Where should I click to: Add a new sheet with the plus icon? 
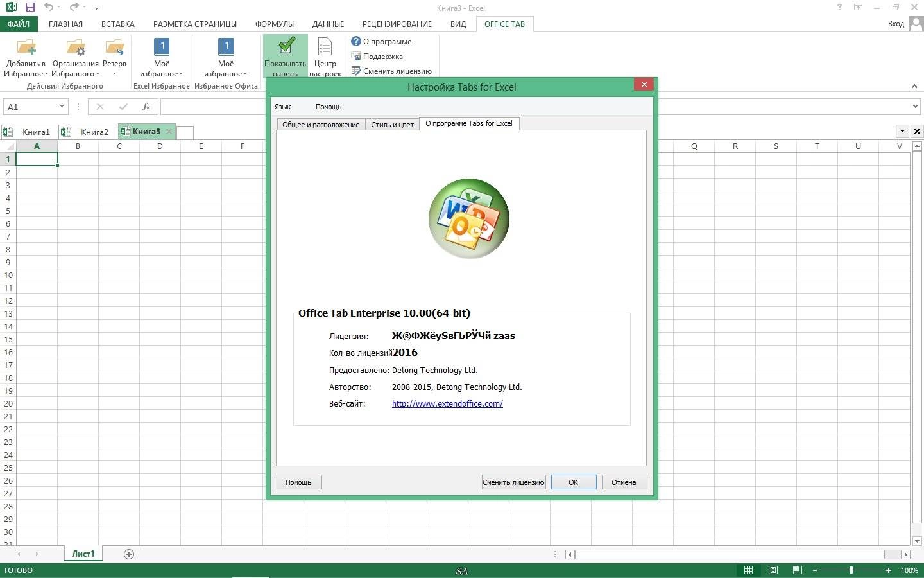pyautogui.click(x=129, y=554)
